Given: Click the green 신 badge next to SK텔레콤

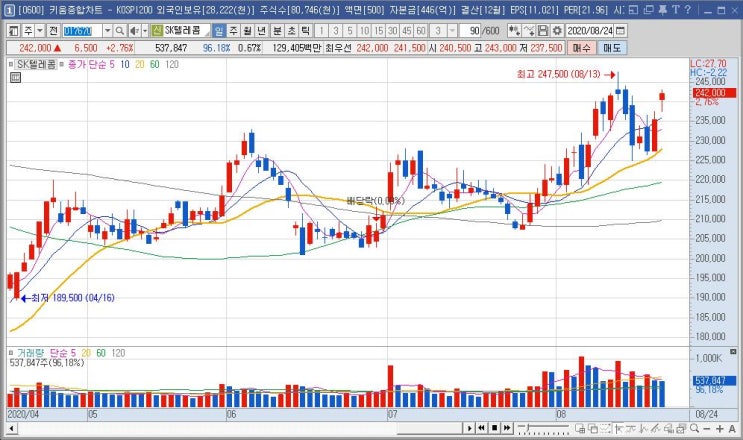Looking at the screenshot, I should point(157,31).
